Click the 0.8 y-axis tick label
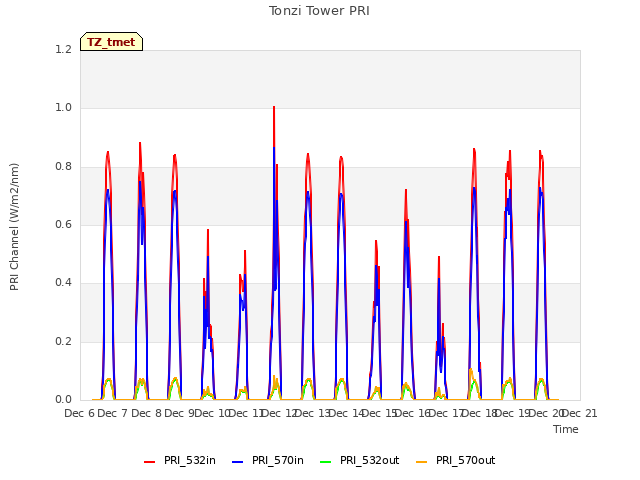Viewport: 640px width, 480px height. (x=63, y=167)
